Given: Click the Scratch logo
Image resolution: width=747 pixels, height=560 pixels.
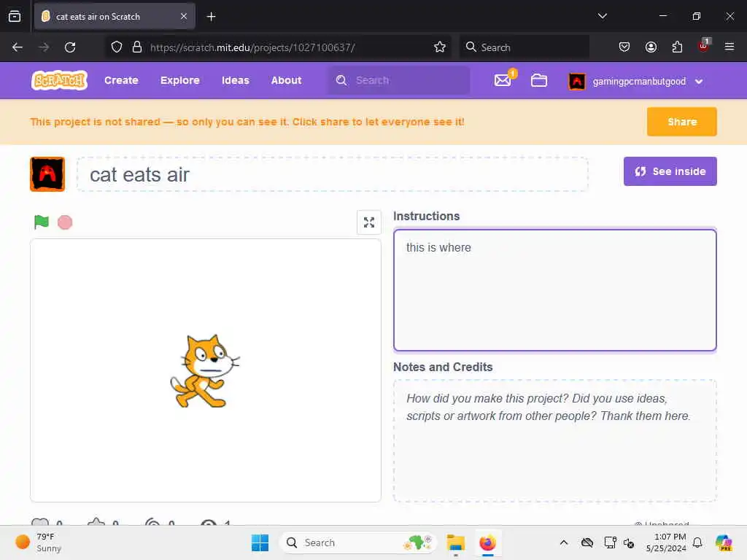Looking at the screenshot, I should [x=59, y=80].
